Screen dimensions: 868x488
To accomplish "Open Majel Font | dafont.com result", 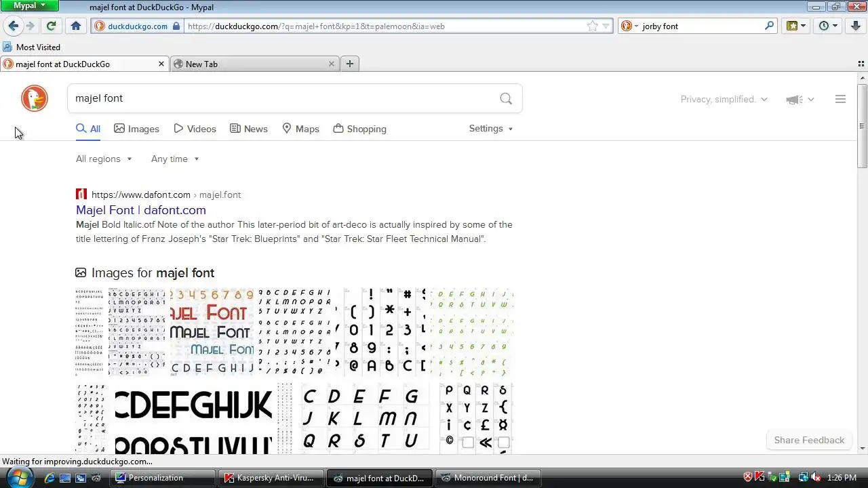I will pos(141,210).
